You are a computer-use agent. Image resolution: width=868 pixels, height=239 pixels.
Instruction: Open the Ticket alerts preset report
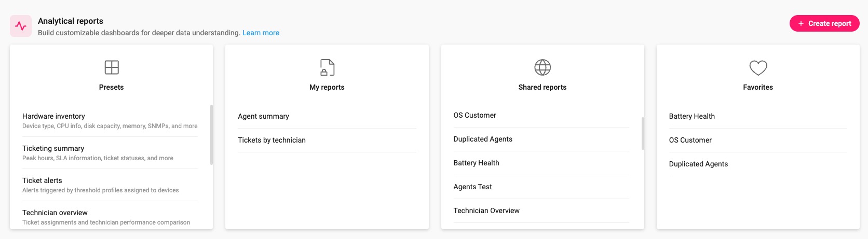pos(42,180)
